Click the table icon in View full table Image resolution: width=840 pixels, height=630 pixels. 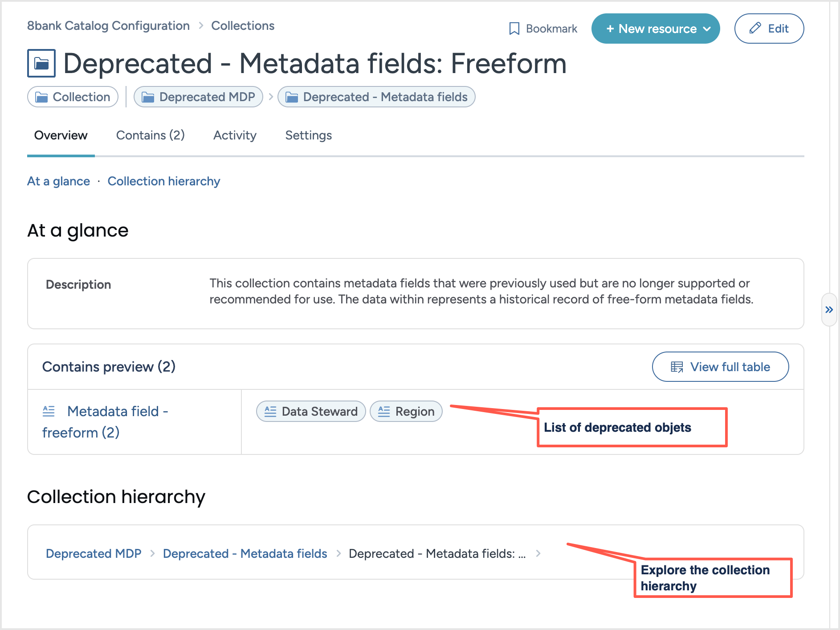coord(677,367)
